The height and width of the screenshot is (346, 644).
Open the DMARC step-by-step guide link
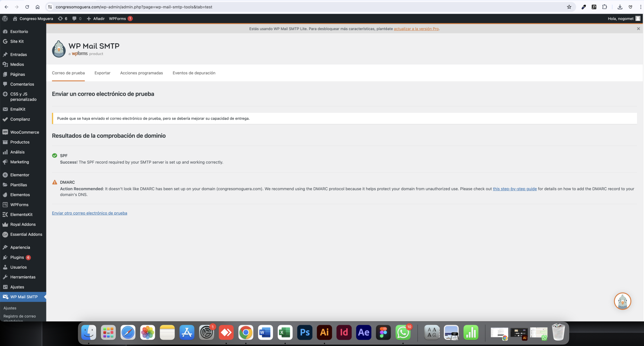pyautogui.click(x=515, y=189)
